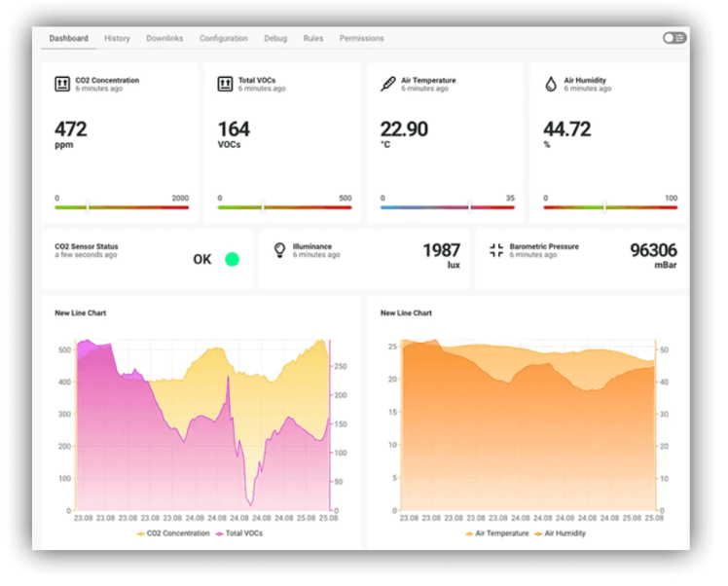
Task: Click the 1987 lux illuminance value
Action: coord(441,251)
